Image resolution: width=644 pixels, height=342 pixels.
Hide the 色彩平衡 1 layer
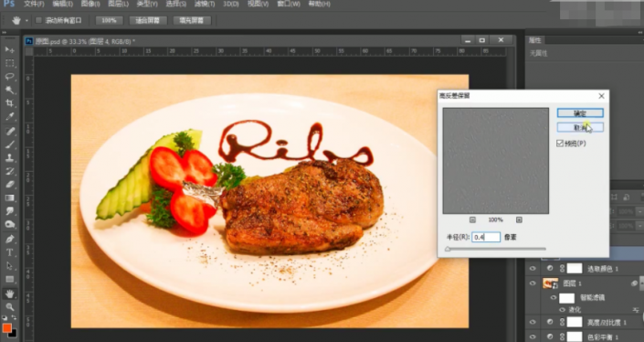tap(533, 337)
